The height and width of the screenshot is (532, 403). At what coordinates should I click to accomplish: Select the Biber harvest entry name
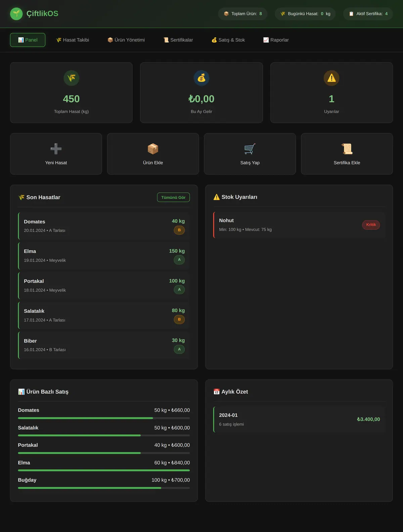(x=30, y=341)
